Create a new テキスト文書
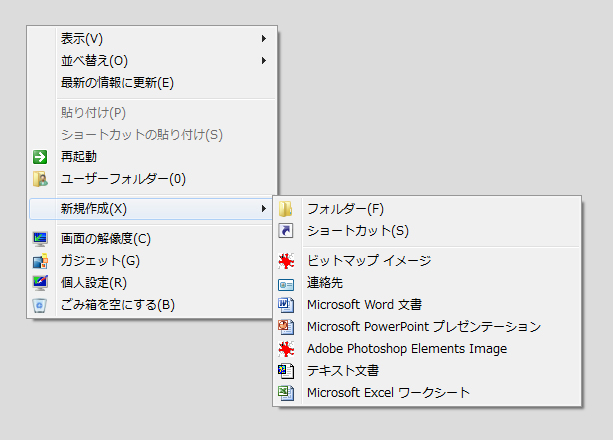 427,371
